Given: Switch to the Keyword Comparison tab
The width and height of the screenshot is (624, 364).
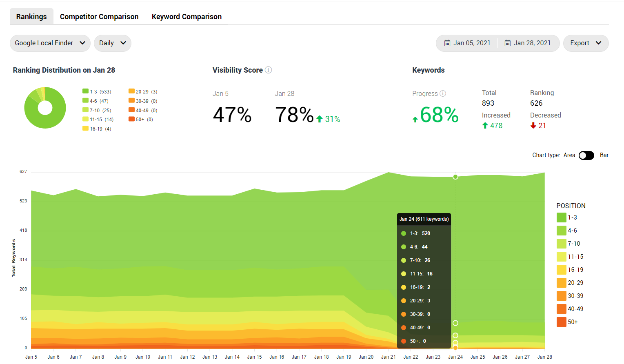Looking at the screenshot, I should (x=187, y=17).
